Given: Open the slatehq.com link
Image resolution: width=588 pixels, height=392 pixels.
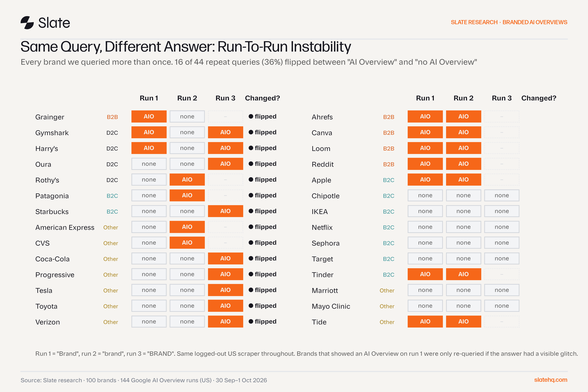Looking at the screenshot, I should click(550, 380).
